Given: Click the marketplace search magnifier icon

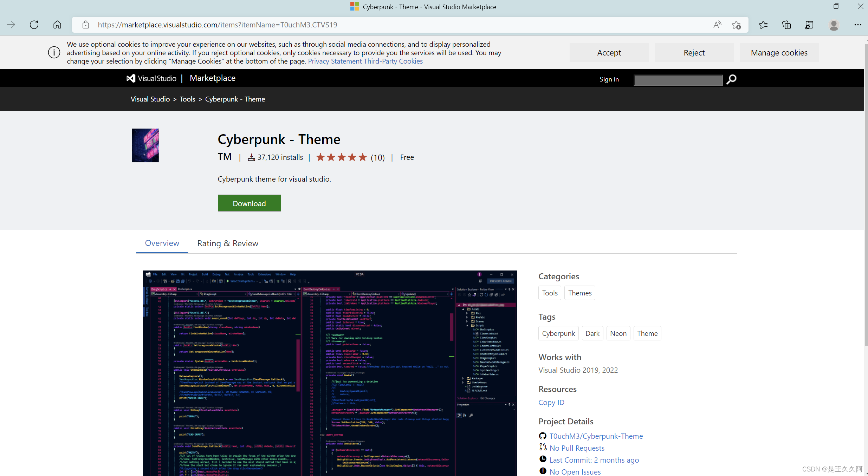Looking at the screenshot, I should coord(731,79).
